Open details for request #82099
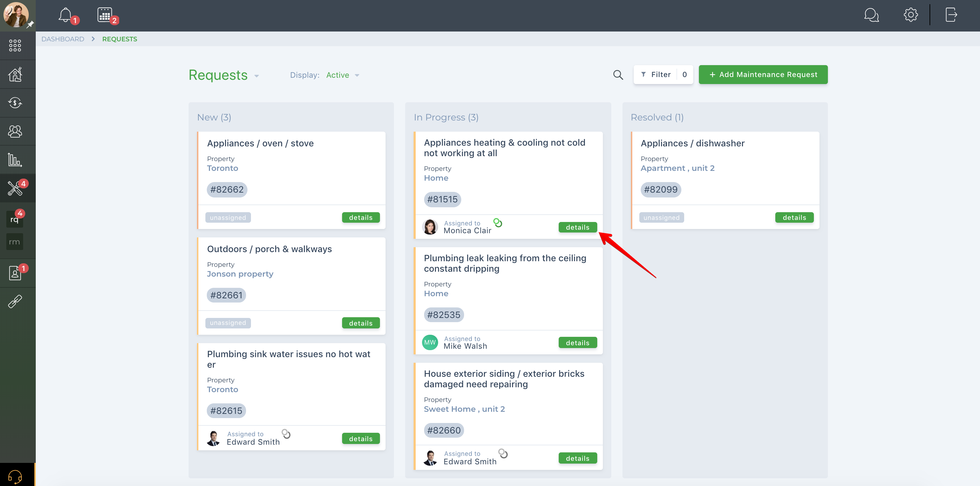This screenshot has width=980, height=486. point(794,217)
